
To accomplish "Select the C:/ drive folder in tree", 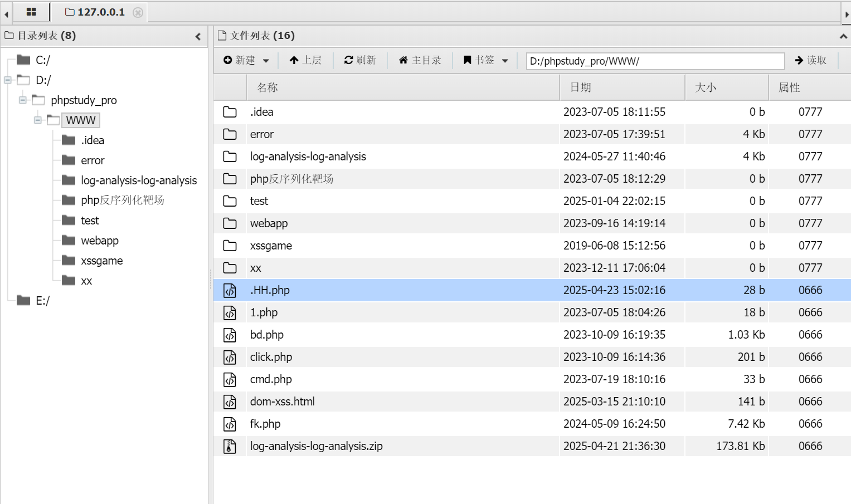I will [x=42, y=60].
